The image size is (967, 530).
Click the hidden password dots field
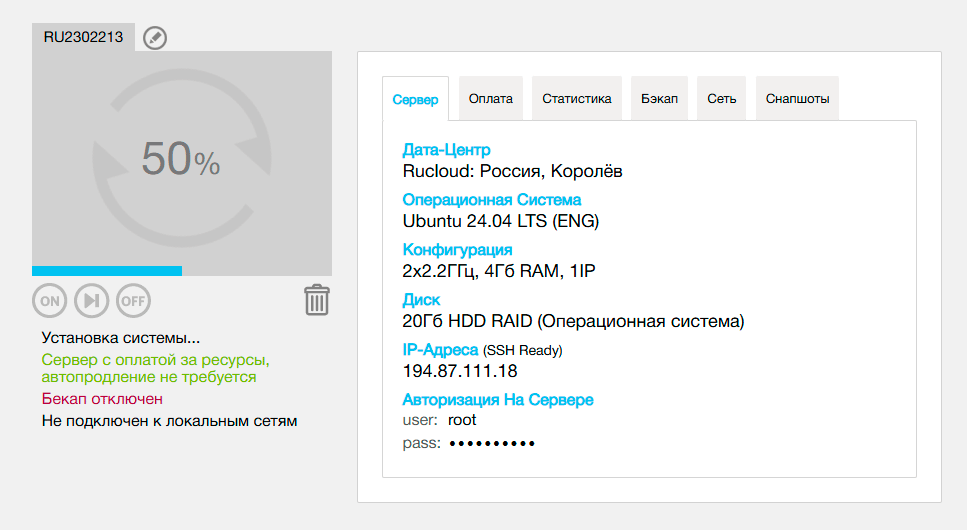click(x=492, y=443)
